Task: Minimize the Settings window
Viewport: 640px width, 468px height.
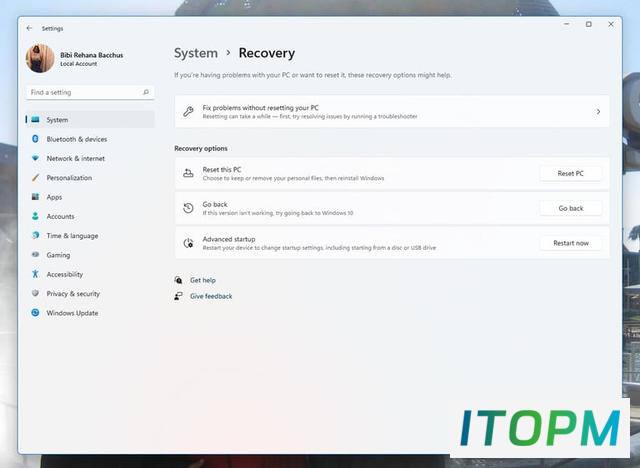Action: (567, 24)
